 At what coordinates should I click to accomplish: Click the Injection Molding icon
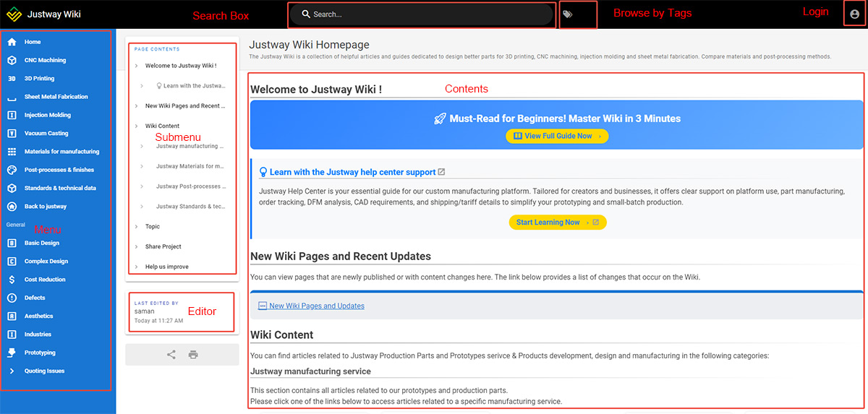pos(12,115)
